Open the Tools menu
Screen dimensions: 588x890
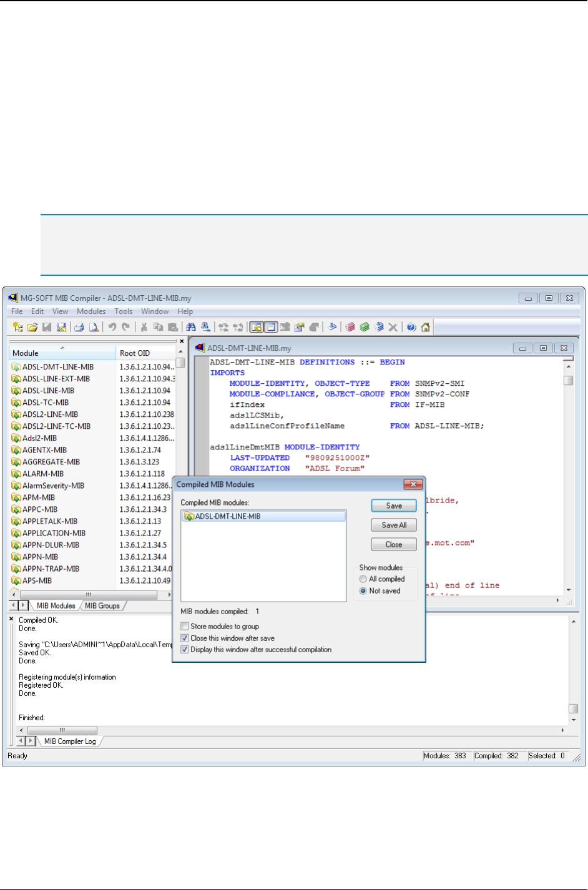coord(124,311)
